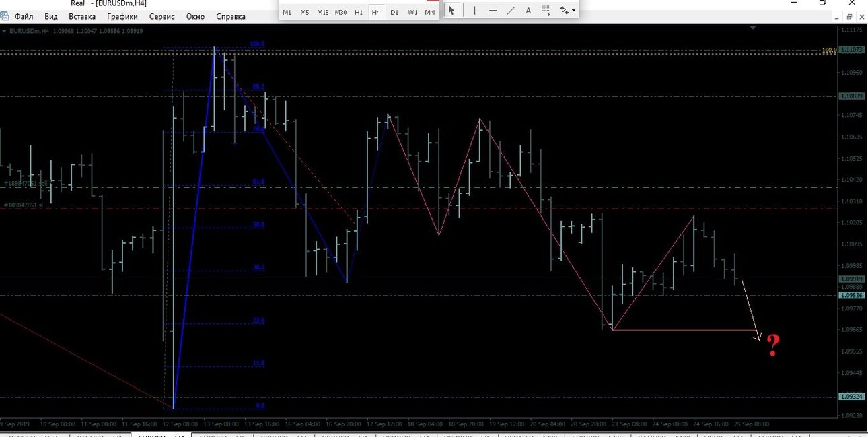Open the Файл menu

click(x=24, y=16)
